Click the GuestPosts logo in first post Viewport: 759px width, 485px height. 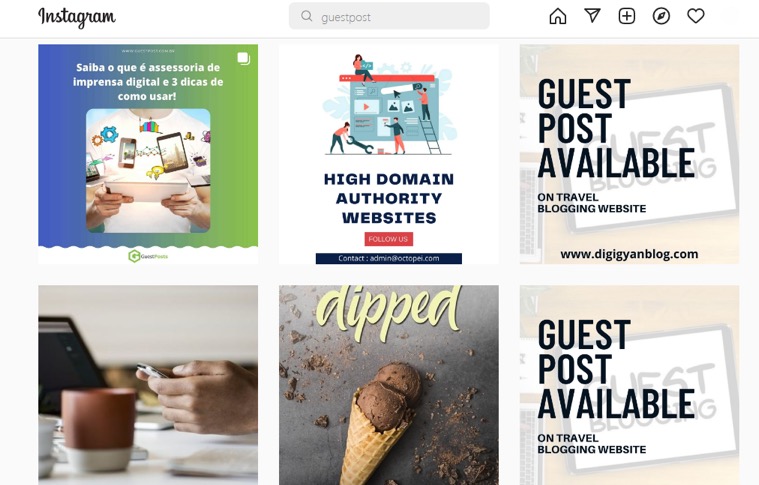click(148, 256)
